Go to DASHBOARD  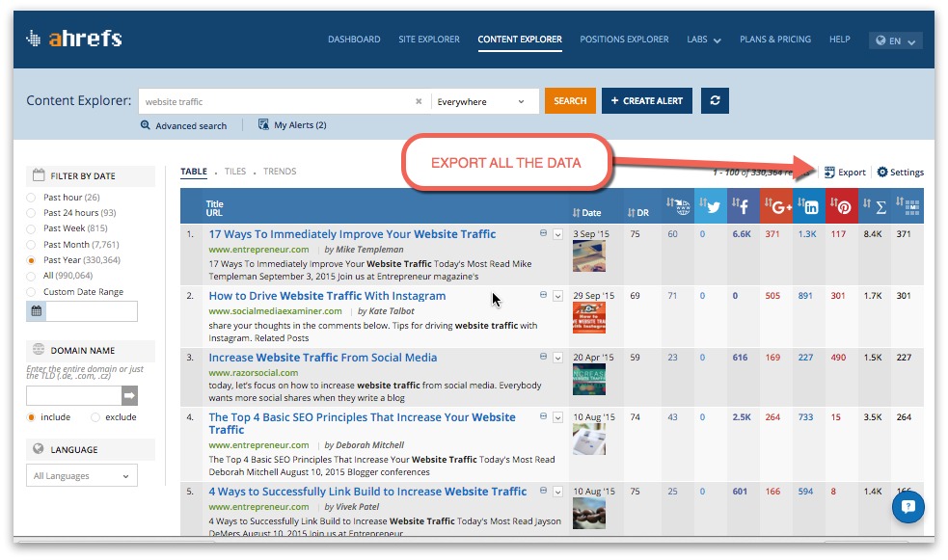point(354,40)
